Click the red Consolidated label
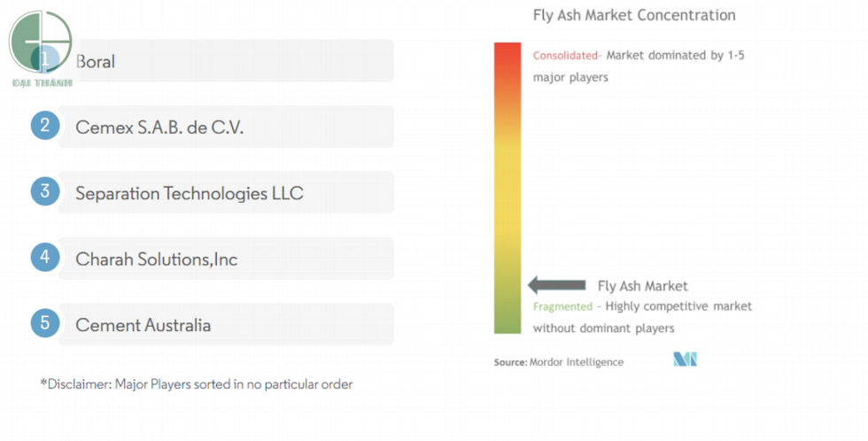Image resolution: width=868 pixels, height=441 pixels. tap(565, 56)
